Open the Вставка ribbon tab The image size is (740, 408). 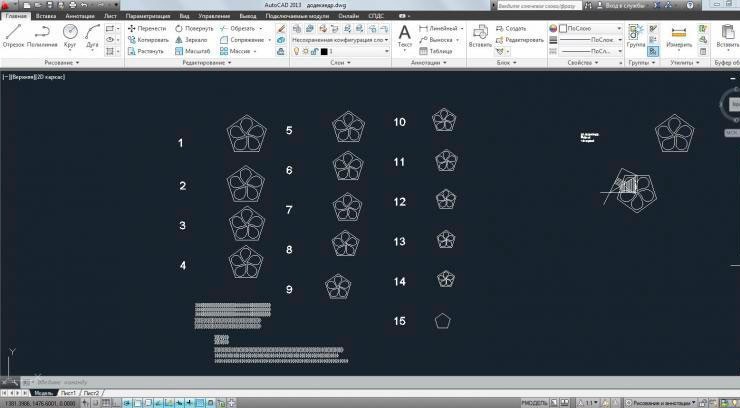click(x=46, y=17)
